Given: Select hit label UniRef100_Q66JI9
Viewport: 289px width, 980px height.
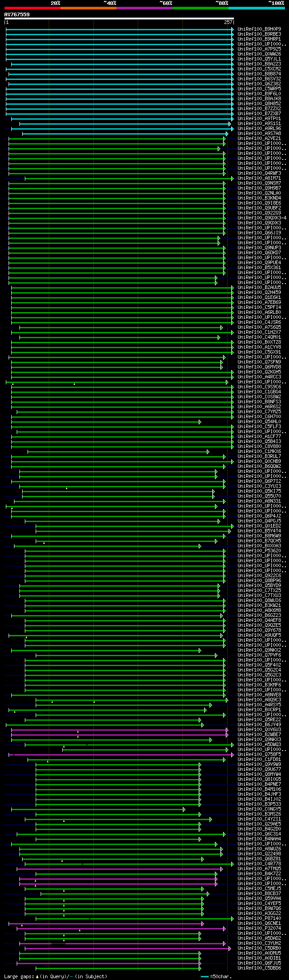Looking at the screenshot, I should (x=259, y=233).
